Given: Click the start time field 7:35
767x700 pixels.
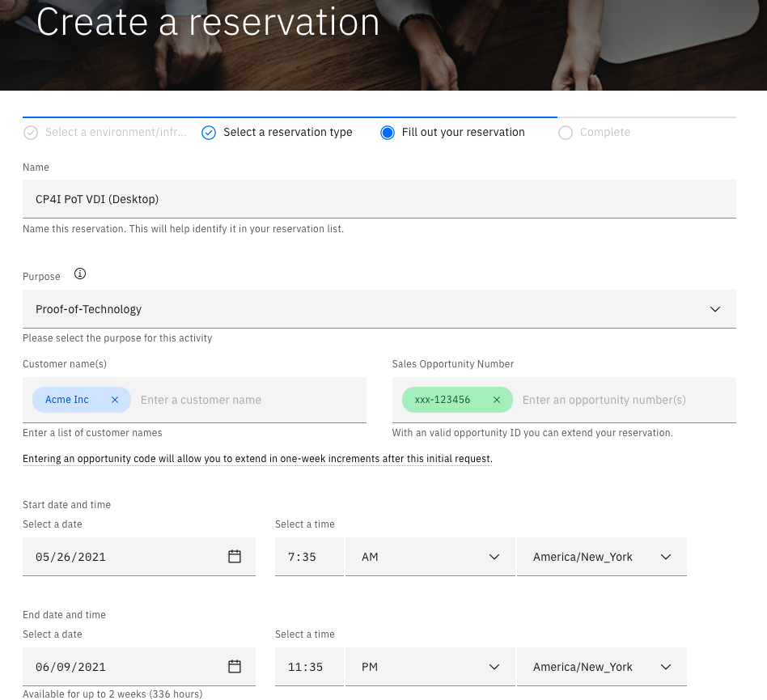Looking at the screenshot, I should 309,557.
